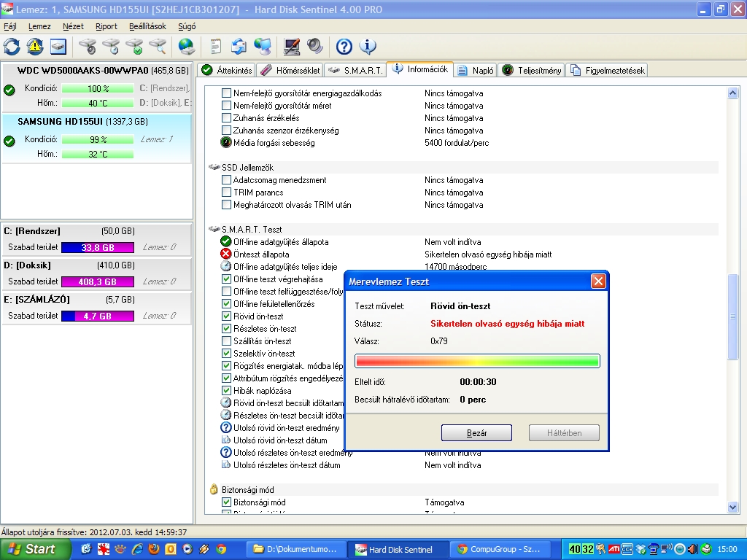Click clock icon beside Off-line adatgyűjtés teljes ideje

click(226, 267)
